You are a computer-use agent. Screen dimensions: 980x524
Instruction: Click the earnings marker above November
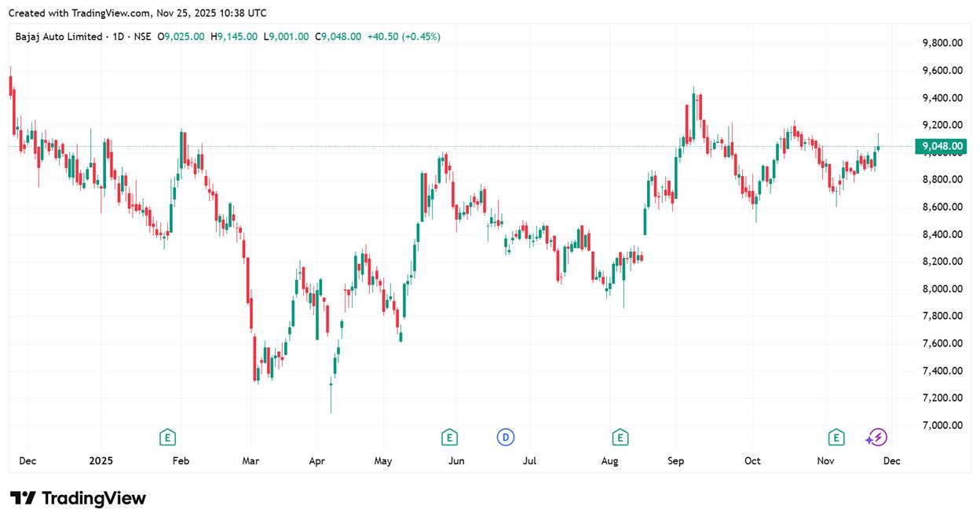click(836, 437)
